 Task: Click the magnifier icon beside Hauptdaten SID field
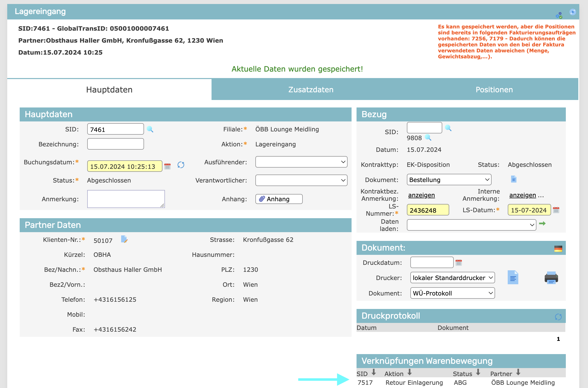point(150,129)
